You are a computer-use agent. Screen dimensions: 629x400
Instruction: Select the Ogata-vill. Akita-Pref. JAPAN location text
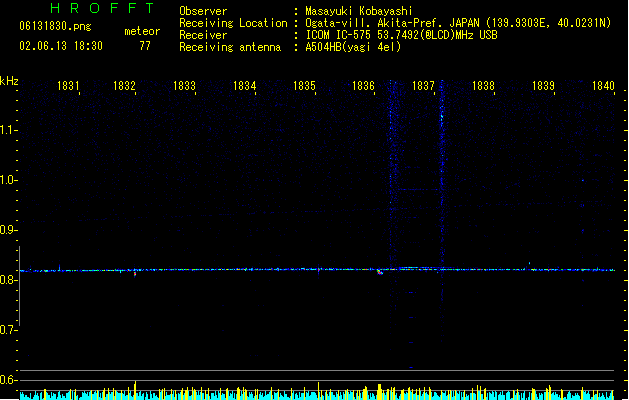[x=458, y=23]
